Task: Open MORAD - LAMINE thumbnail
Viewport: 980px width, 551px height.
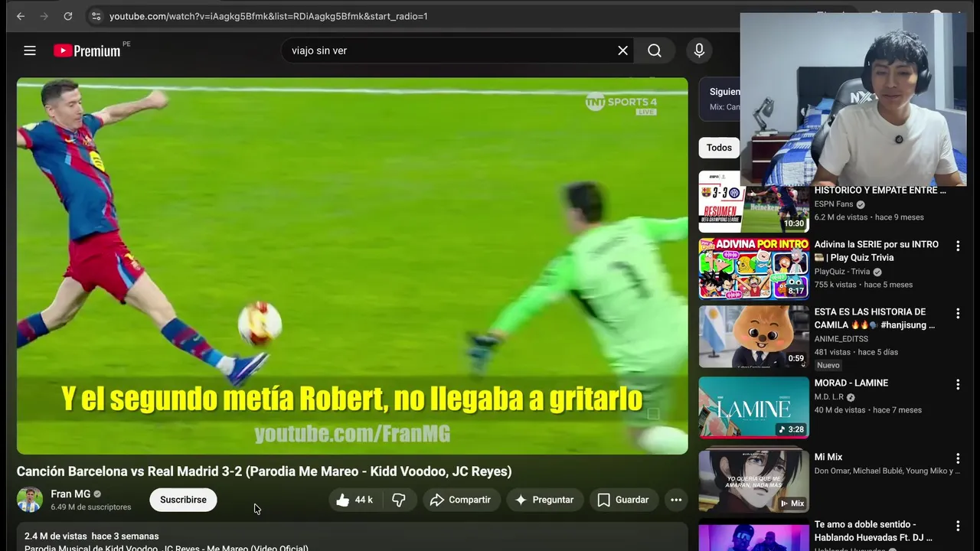Action: [753, 407]
